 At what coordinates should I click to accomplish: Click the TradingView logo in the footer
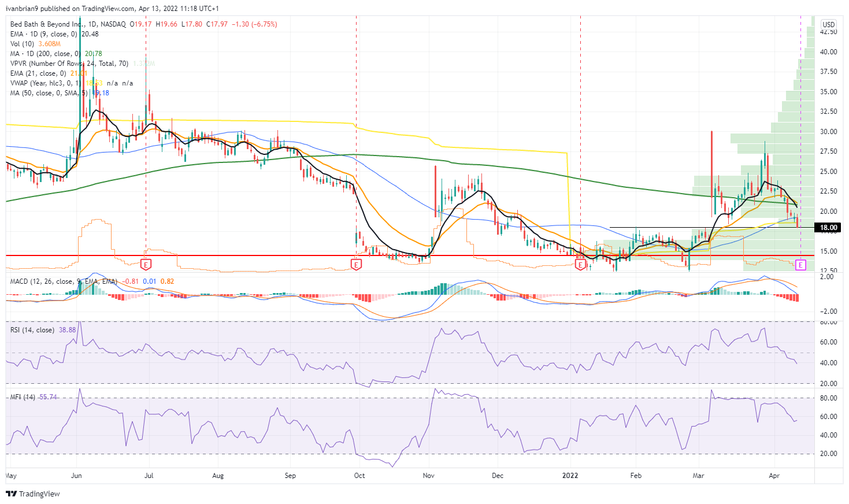33,494
